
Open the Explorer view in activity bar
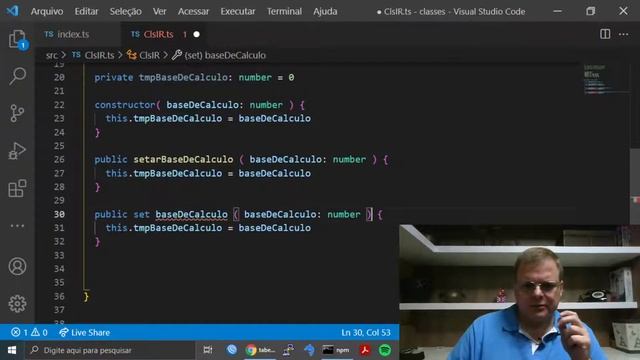tap(17, 39)
